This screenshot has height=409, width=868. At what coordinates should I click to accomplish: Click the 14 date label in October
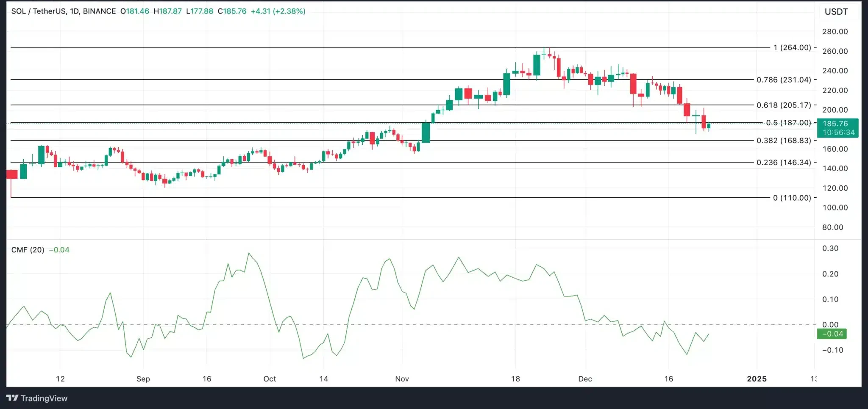click(324, 379)
